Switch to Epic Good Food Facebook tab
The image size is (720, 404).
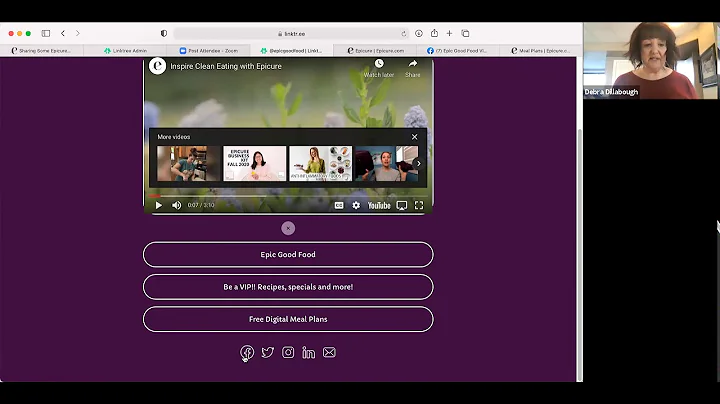coord(458,50)
